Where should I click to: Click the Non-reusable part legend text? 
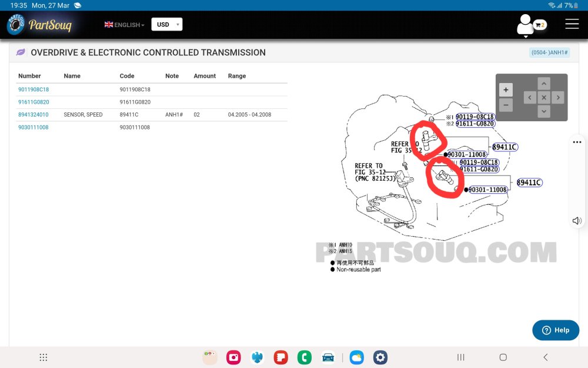[359, 269]
